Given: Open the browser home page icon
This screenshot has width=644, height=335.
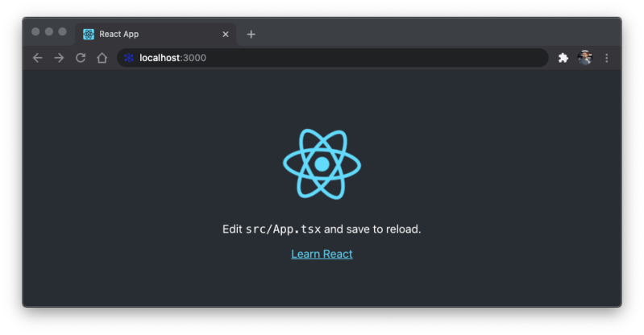Looking at the screenshot, I should coord(102,58).
